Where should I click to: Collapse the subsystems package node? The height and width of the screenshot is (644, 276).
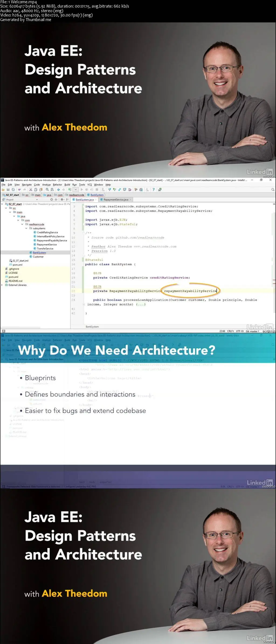tap(26, 228)
